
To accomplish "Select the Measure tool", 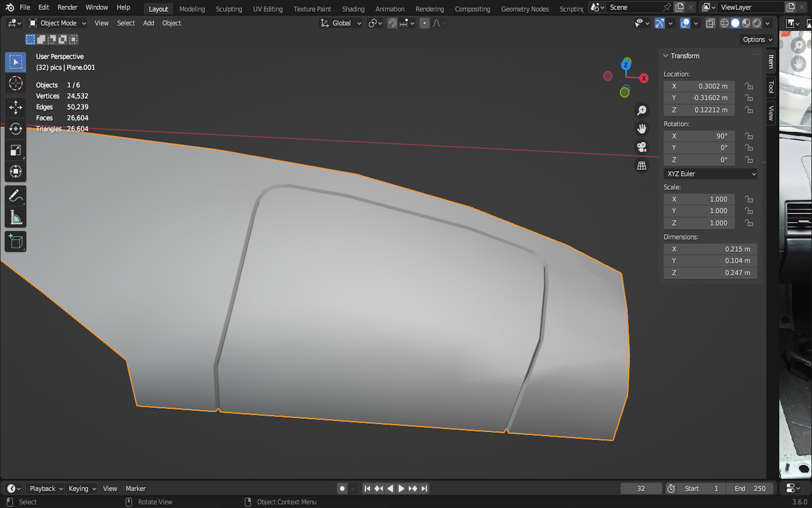I will 15,217.
